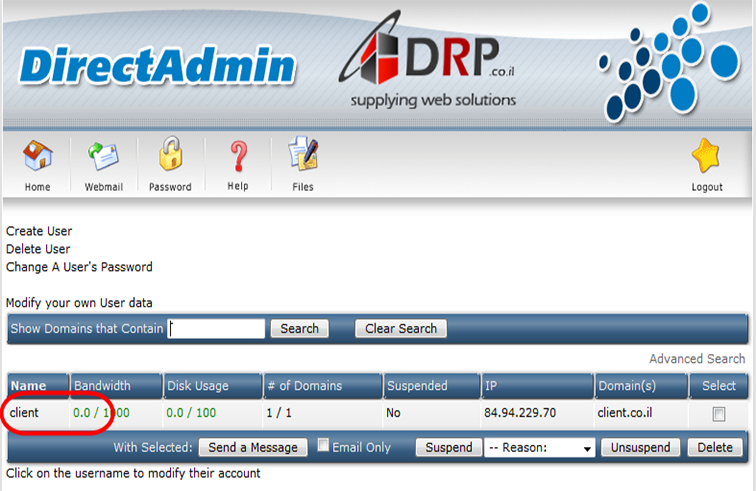Viewport: 756px width, 491px height.
Task: Open the Delete User link
Action: pyautogui.click(x=38, y=249)
